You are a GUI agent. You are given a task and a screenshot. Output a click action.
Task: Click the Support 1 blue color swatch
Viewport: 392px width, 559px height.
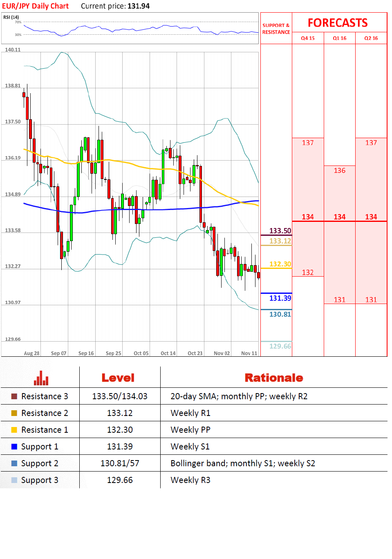click(14, 447)
